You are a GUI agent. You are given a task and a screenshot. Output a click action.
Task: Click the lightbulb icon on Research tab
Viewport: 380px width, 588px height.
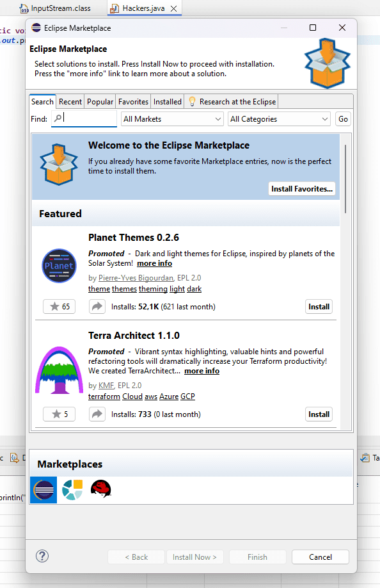(192, 102)
